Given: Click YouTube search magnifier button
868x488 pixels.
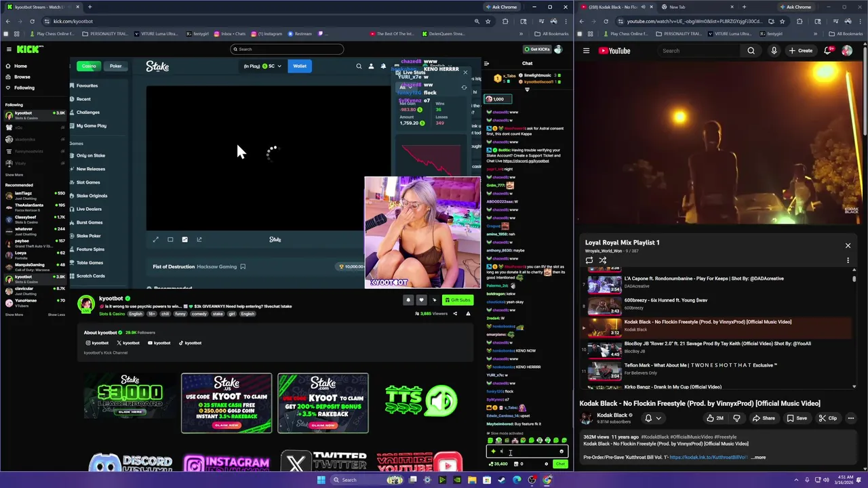Looking at the screenshot, I should (x=751, y=51).
